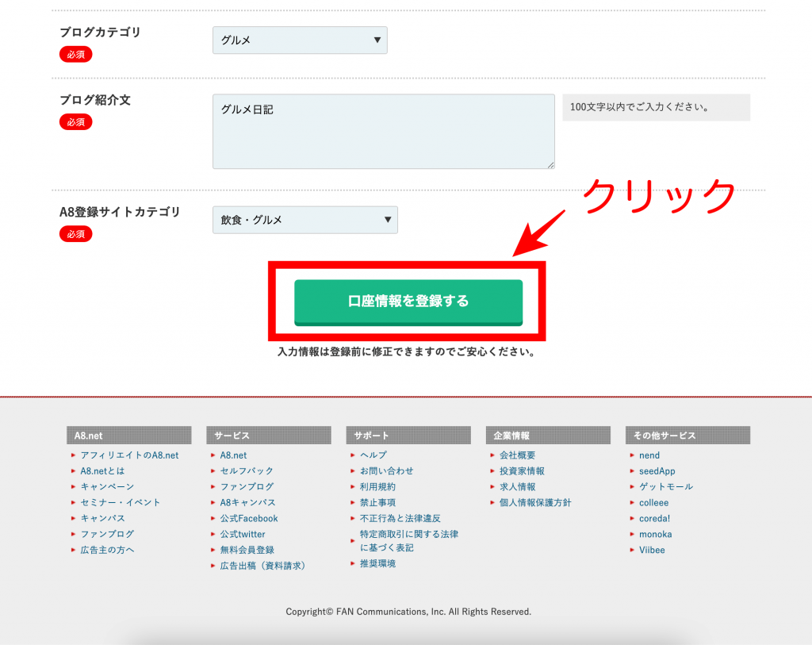
Task: Open the nend service link
Action: tap(649, 455)
